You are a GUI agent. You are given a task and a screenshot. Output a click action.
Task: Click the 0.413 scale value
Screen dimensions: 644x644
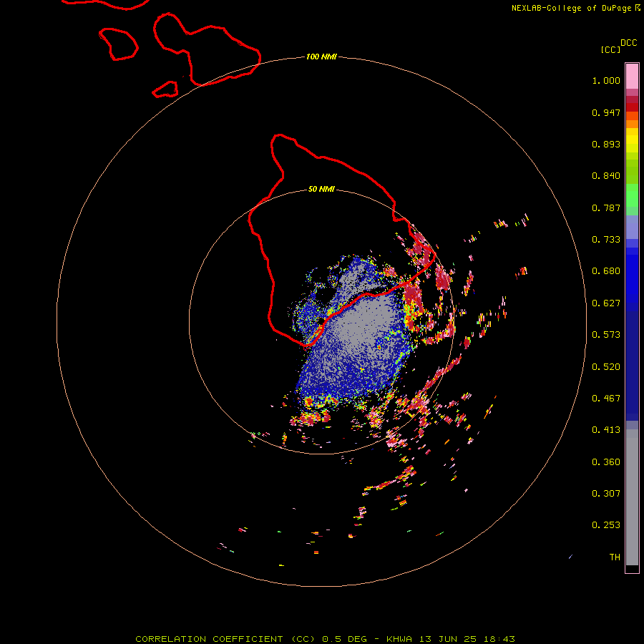tap(606, 430)
